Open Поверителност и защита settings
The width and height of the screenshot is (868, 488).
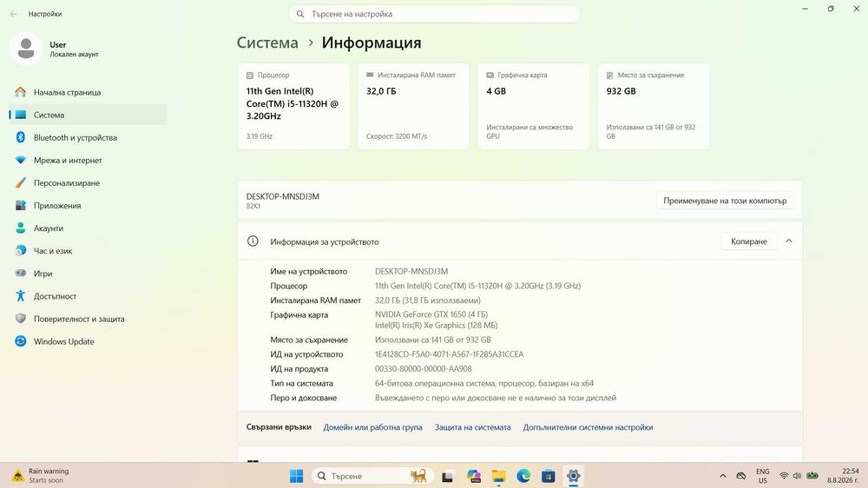(88, 319)
